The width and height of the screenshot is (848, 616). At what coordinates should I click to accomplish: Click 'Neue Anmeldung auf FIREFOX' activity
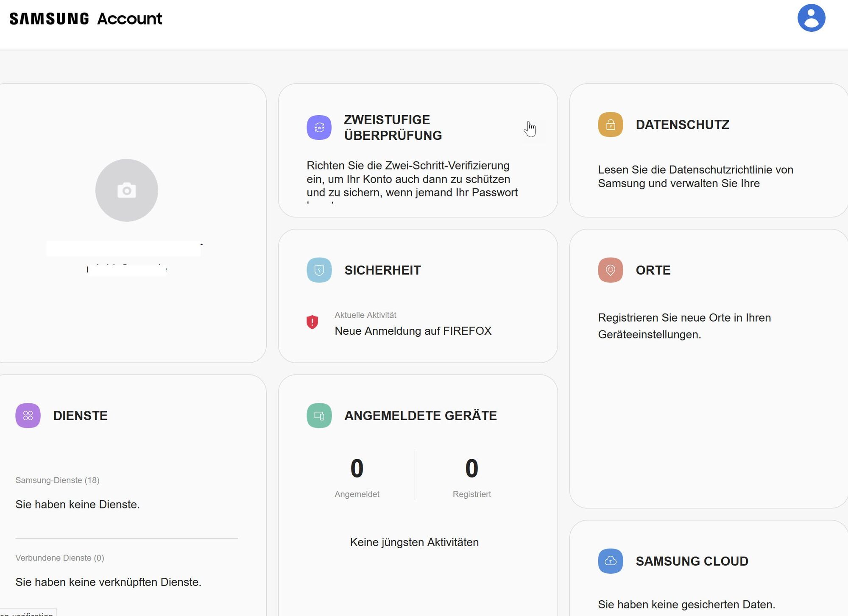click(413, 331)
